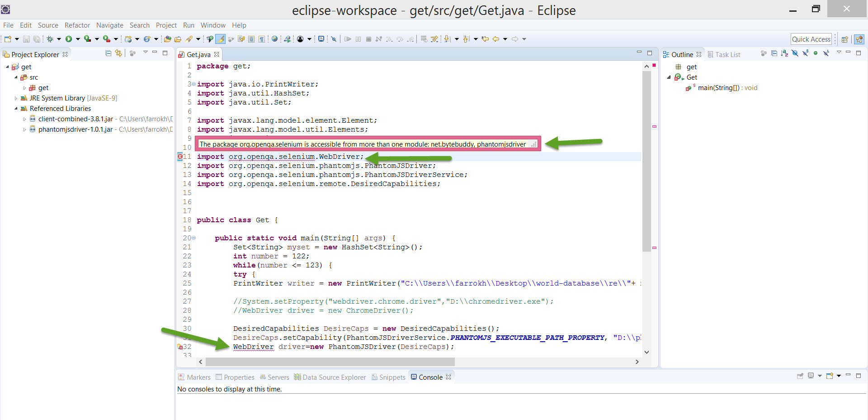The image size is (868, 420).
Task: Click the Open a Terminal monitor icon
Action: (321, 39)
